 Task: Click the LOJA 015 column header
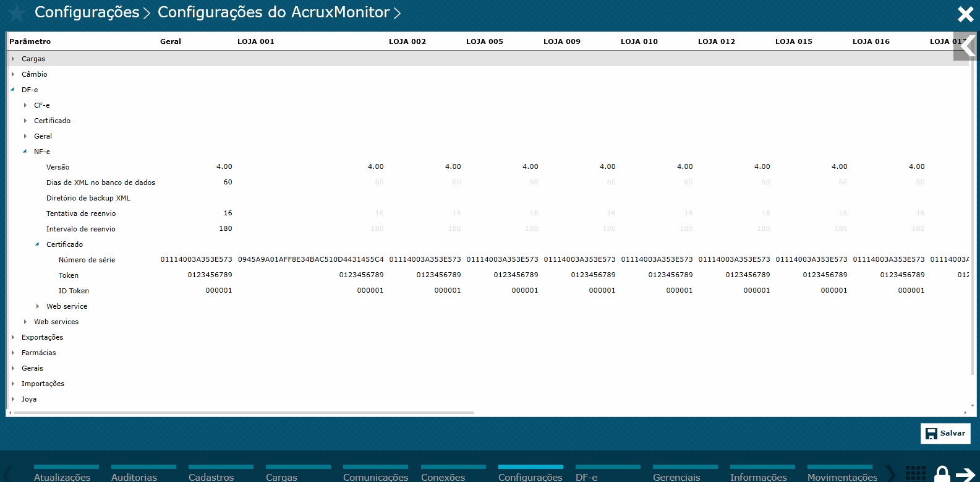coord(794,41)
